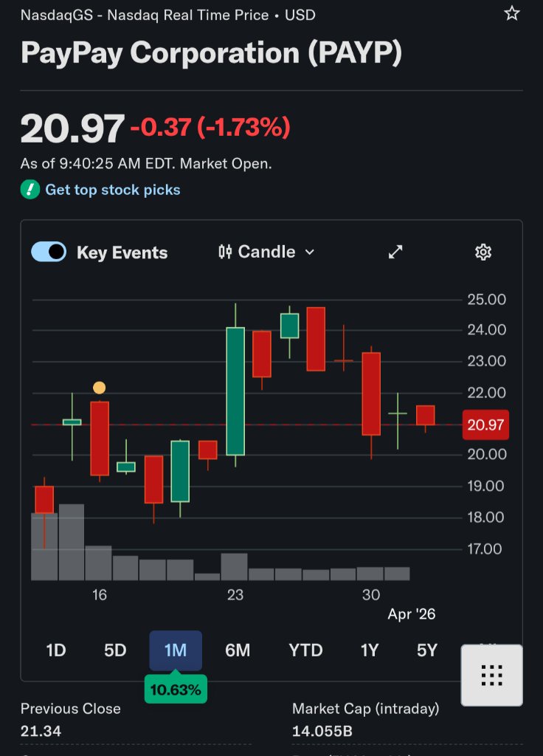Click the red 20.97 price axis label
543x756 pixels.
coord(486,425)
